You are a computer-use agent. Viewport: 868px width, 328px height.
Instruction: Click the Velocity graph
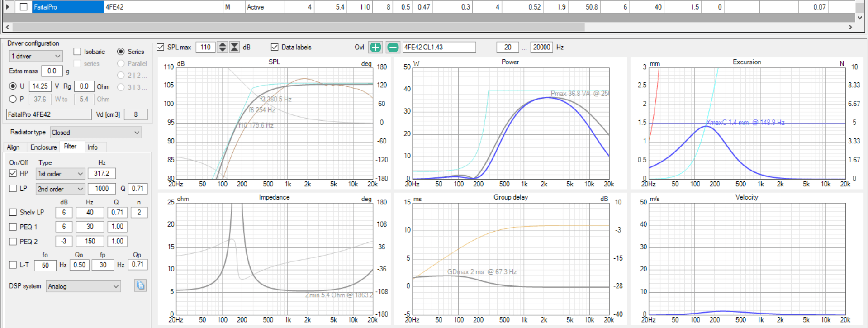click(747, 259)
